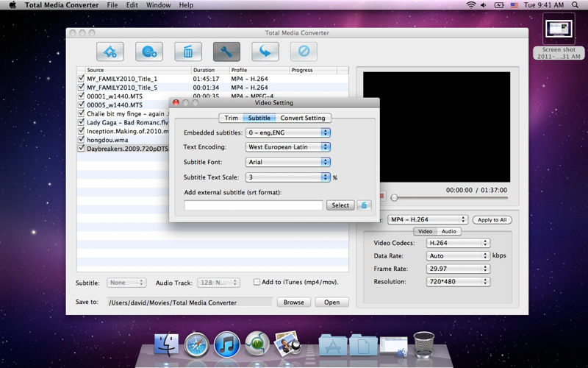Click Open output folder button
Viewport: 588px width, 368px height.
332,302
